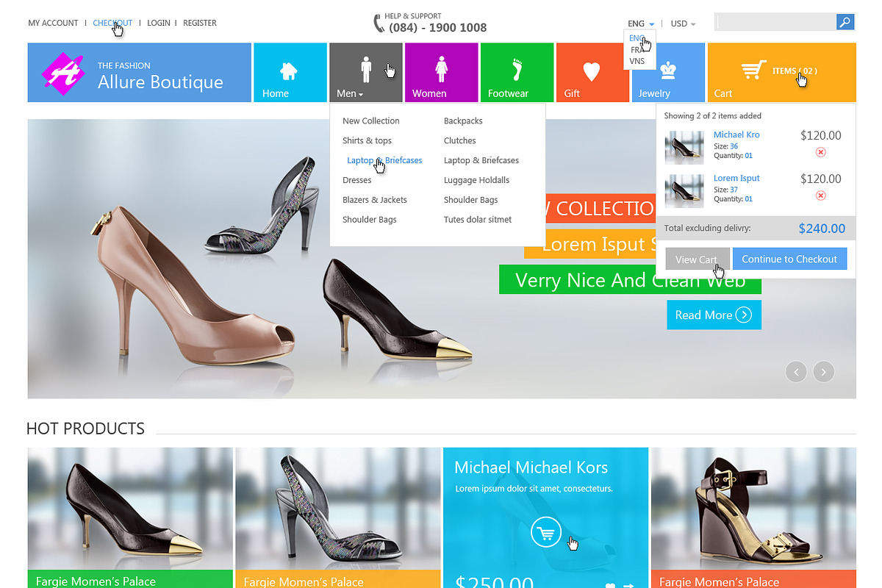The height and width of the screenshot is (588, 882).
Task: Select VNS language option
Action: pyautogui.click(x=637, y=61)
